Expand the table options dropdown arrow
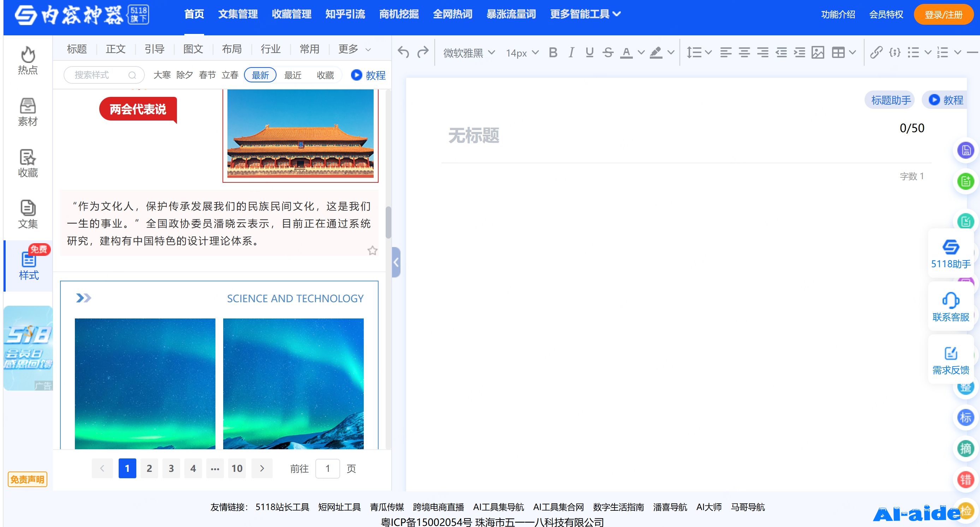This screenshot has height=527, width=980. [x=852, y=52]
